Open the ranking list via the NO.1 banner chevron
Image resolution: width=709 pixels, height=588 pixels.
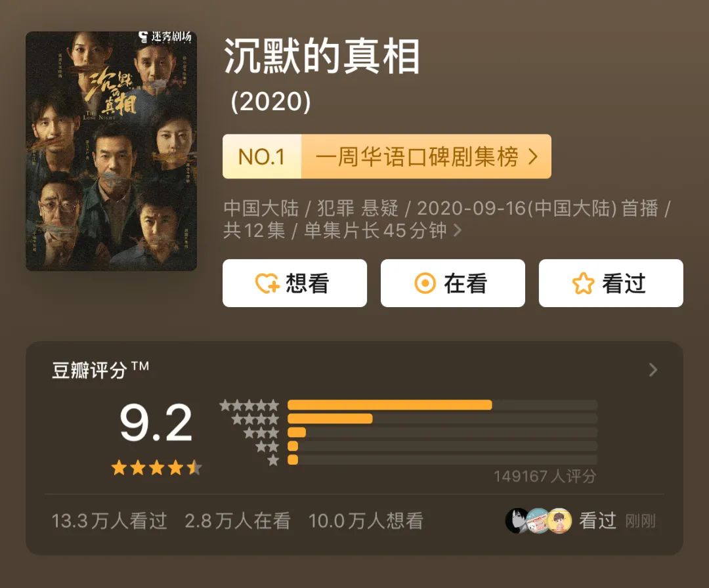533,157
